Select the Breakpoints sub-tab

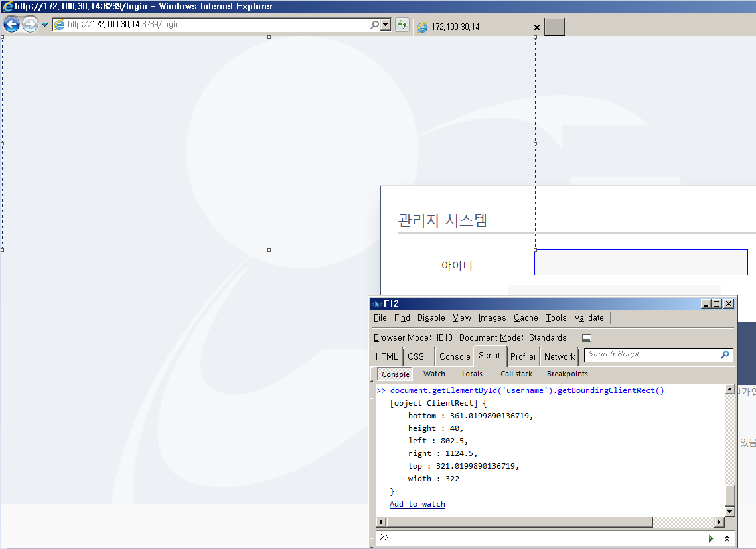click(x=567, y=374)
